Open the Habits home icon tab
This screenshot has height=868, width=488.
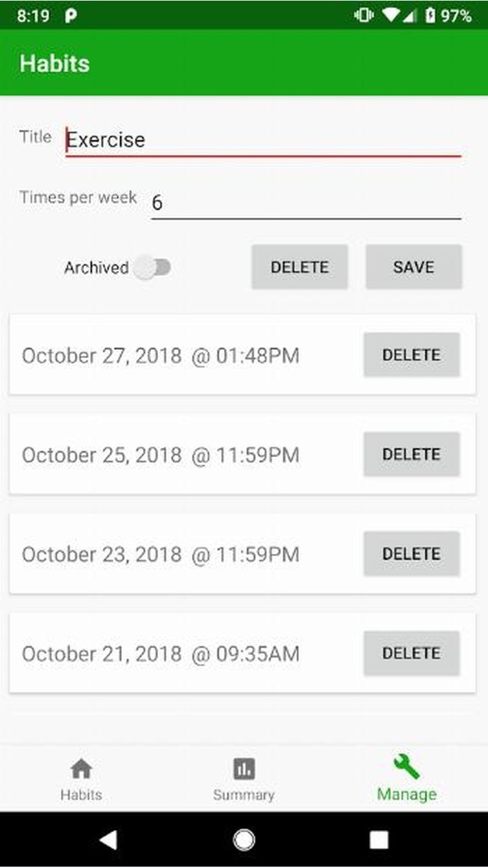tap(81, 769)
